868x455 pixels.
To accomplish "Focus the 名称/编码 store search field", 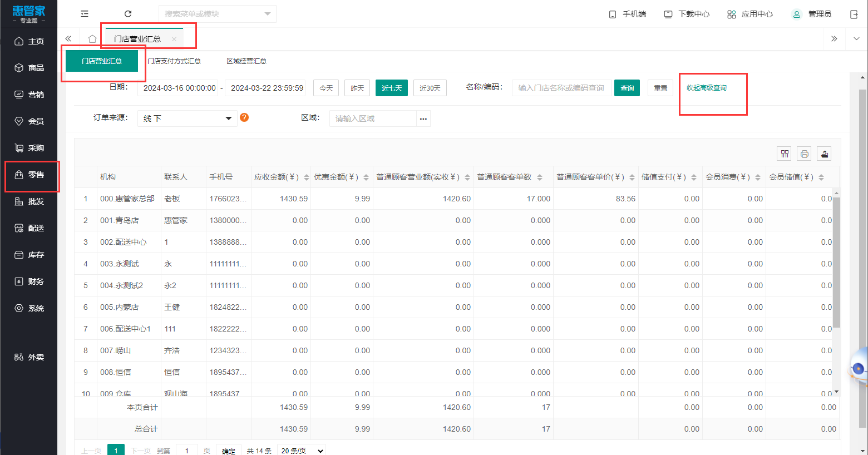I will (x=561, y=88).
